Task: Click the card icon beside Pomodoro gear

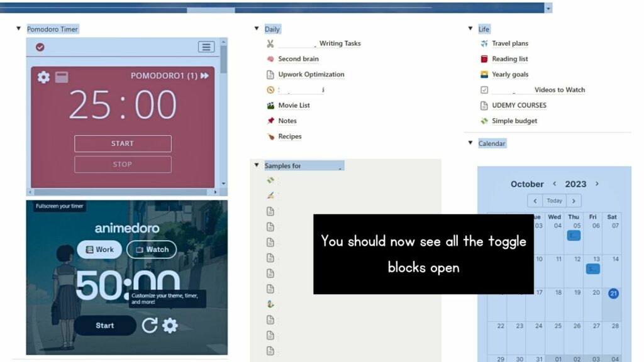Action: (62, 77)
